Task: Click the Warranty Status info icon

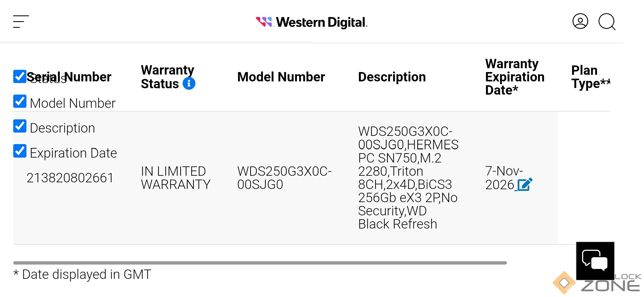Action: (x=189, y=83)
